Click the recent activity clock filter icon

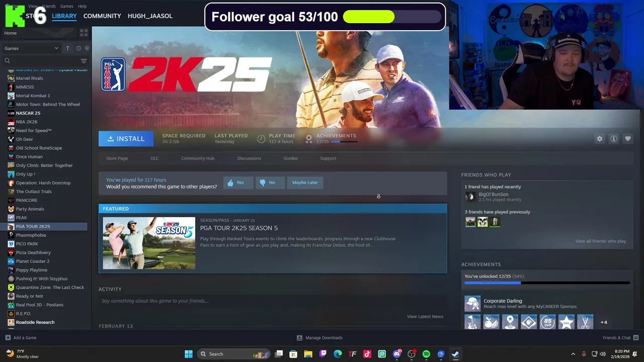pos(78,48)
